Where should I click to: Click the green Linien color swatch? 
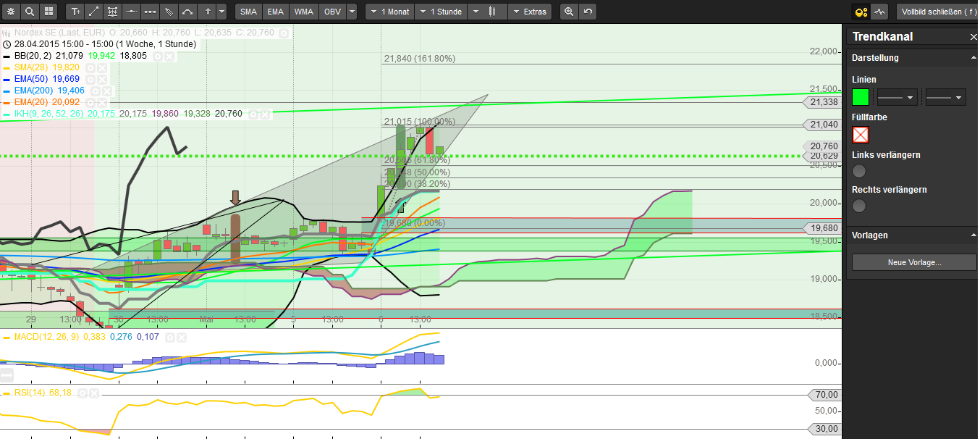click(861, 97)
